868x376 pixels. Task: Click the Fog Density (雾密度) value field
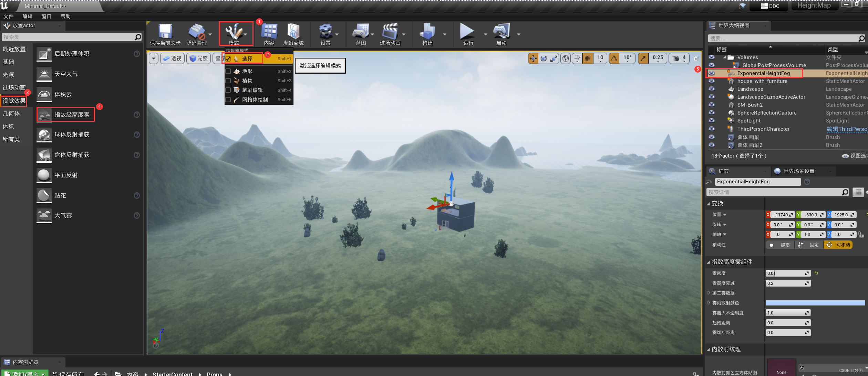[x=788, y=273]
